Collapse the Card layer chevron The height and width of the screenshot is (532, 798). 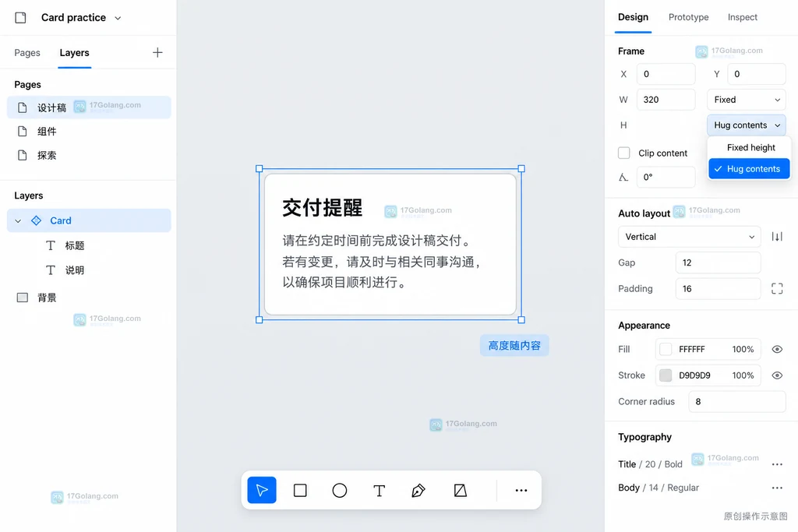pyautogui.click(x=19, y=220)
